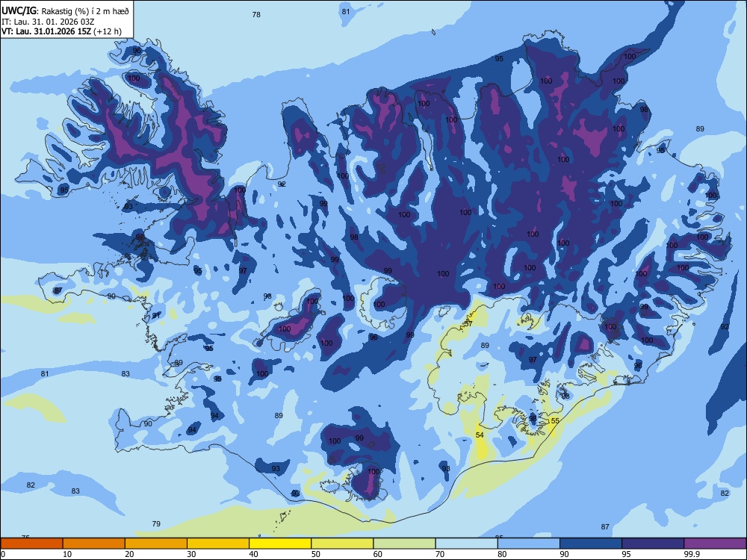Viewport: 747px width, 560px height.
Task: Click the '79' value over the southern sea
Action: click(156, 524)
